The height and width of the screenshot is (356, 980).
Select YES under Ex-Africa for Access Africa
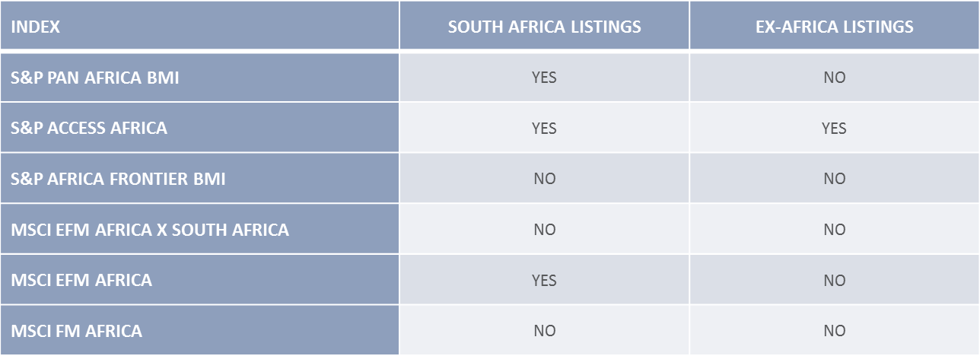point(834,128)
